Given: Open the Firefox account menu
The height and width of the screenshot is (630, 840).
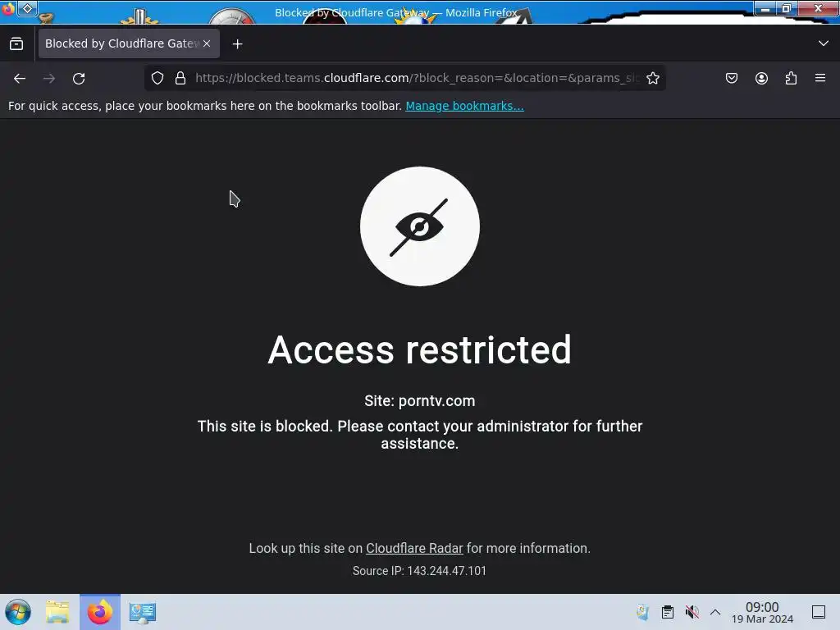Looking at the screenshot, I should [x=761, y=78].
